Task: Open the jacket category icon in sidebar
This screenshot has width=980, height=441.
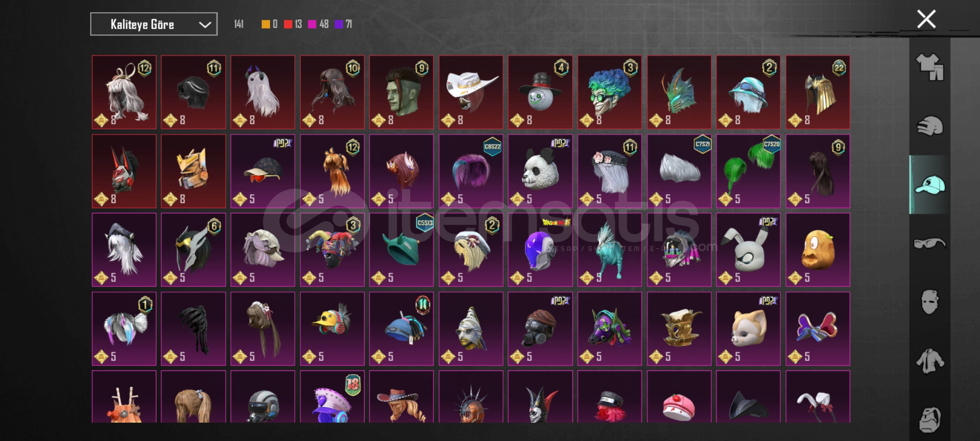Action: pyautogui.click(x=930, y=361)
